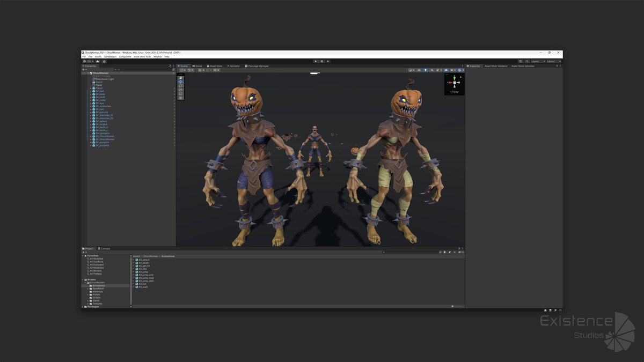This screenshot has width=644, height=362.
Task: Select the Transform tool in the Scene overlay
Action: click(x=180, y=98)
